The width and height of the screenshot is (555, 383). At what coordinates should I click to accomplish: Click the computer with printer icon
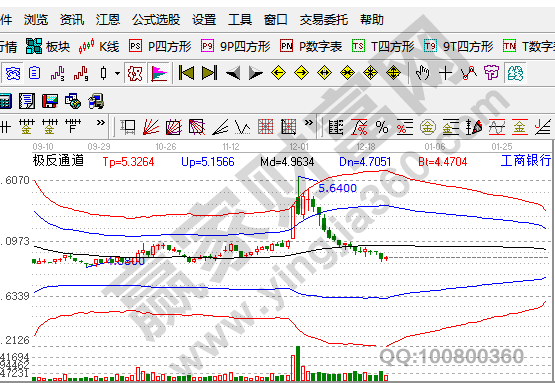coord(96,101)
